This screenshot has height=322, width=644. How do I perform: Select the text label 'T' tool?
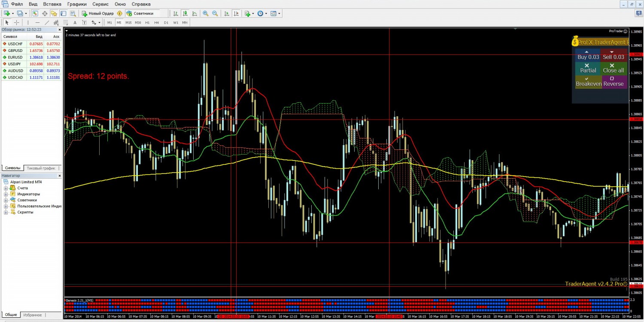click(84, 22)
